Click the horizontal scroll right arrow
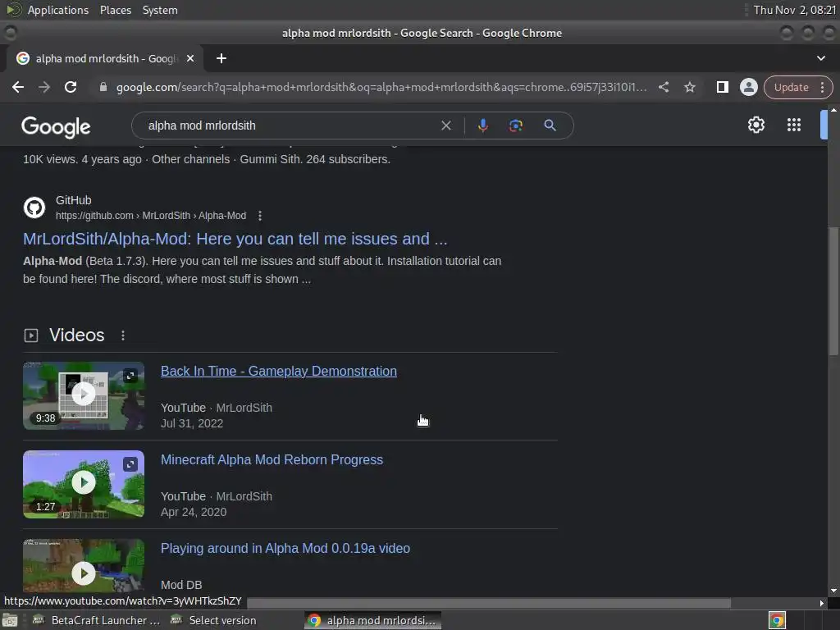 click(822, 603)
